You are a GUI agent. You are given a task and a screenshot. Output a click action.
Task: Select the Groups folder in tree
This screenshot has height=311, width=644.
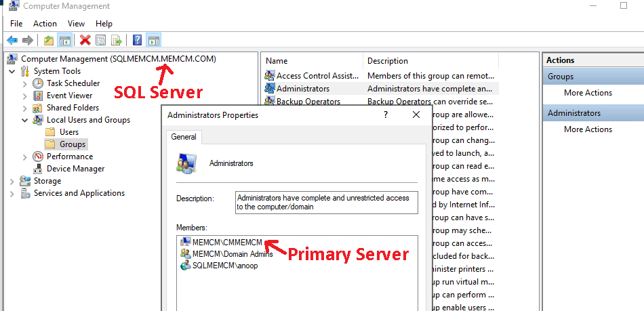coord(73,144)
